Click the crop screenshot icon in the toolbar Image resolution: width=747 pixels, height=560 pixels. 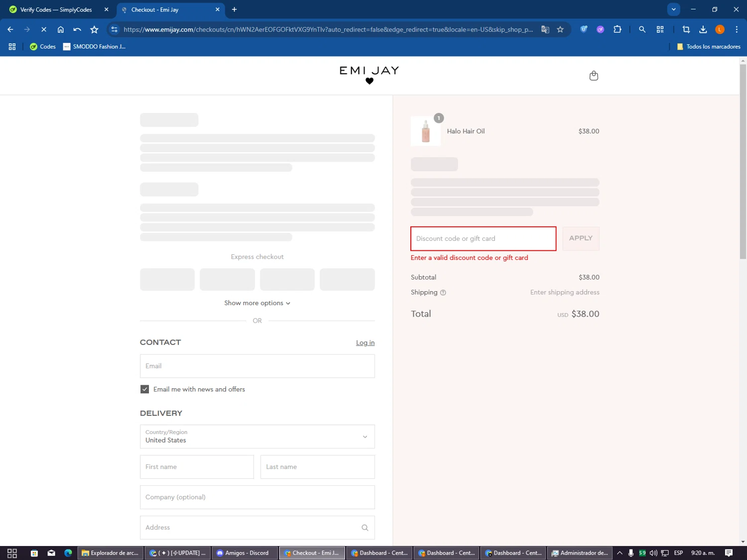point(686,29)
